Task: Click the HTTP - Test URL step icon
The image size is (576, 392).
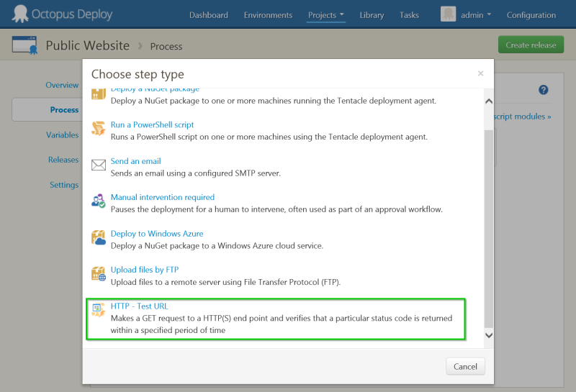Action: pos(99,310)
